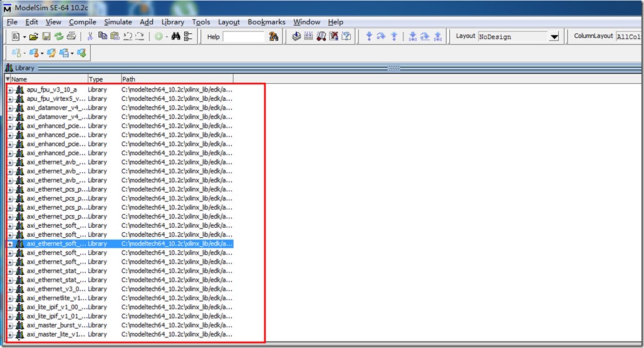Click the Compile icon in toolbar
The width and height of the screenshot is (644, 348).
pos(297,36)
